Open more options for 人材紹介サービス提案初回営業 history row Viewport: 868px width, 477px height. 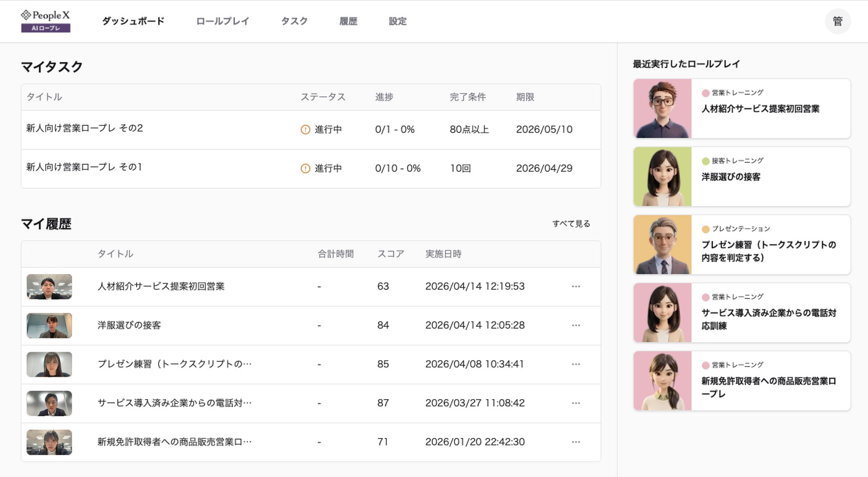click(x=576, y=287)
